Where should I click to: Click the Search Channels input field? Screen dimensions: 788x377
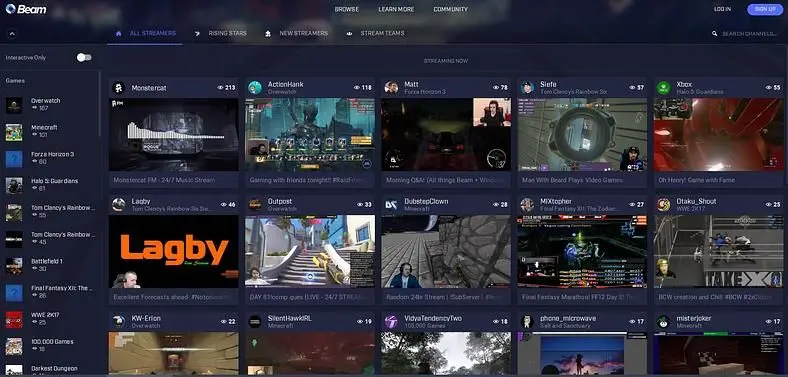pyautogui.click(x=749, y=34)
